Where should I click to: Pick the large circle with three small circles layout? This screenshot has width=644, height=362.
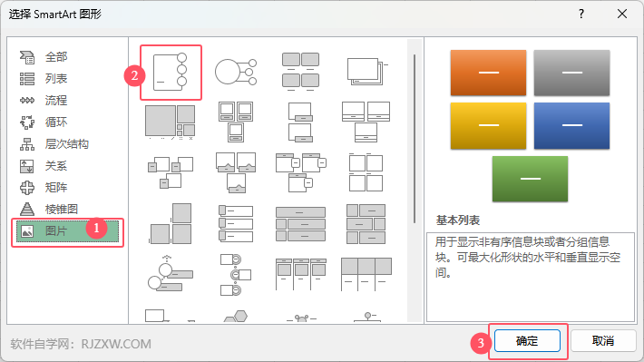(236, 72)
